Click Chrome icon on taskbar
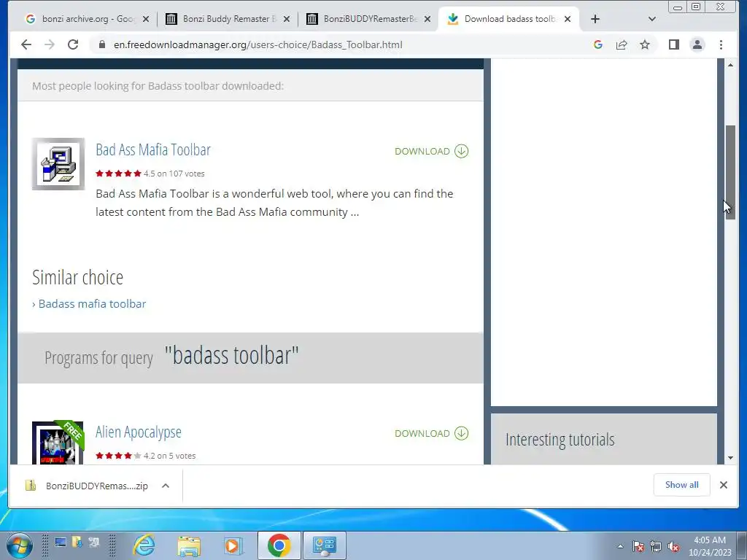The height and width of the screenshot is (560, 747). (x=279, y=545)
